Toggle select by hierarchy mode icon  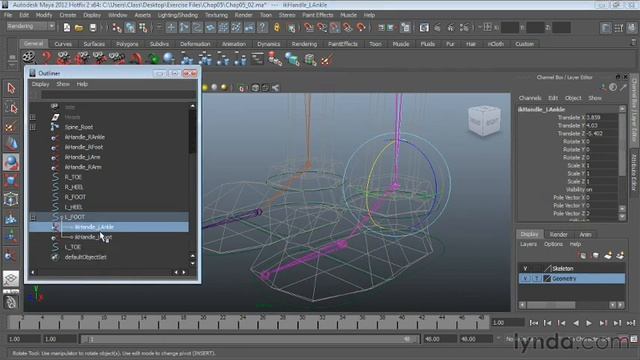117,28
